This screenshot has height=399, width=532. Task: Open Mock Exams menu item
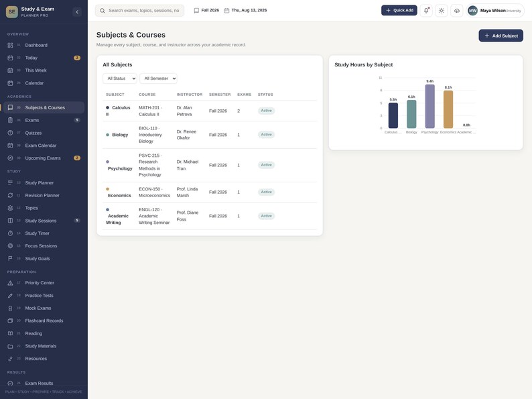pos(44,308)
